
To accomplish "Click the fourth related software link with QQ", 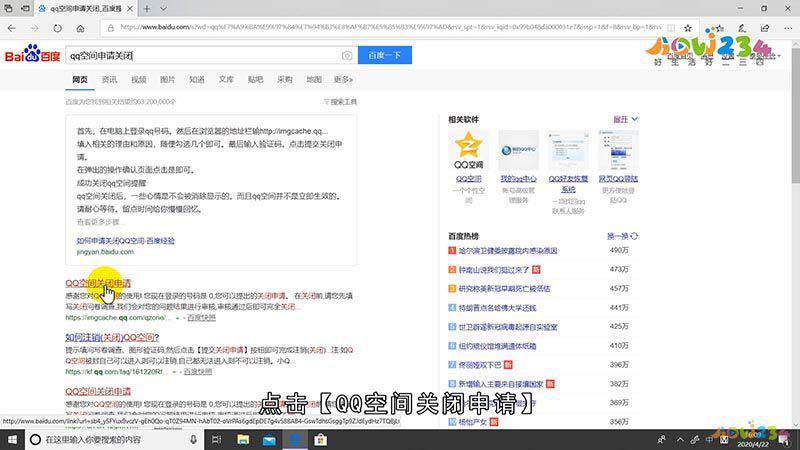I will tap(618, 179).
